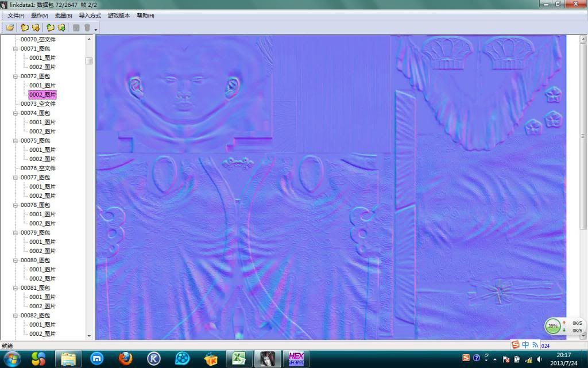Select the 00073_空文件 tree entry
The width and height of the screenshot is (588, 368).
click(x=38, y=104)
